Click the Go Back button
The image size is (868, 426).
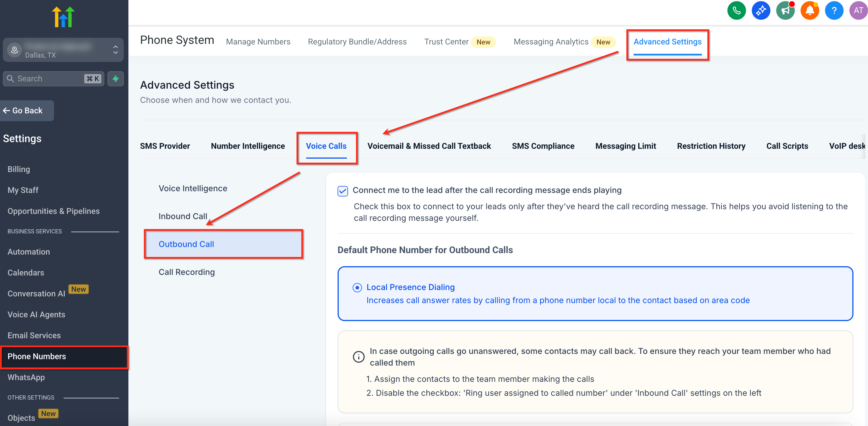pos(24,110)
